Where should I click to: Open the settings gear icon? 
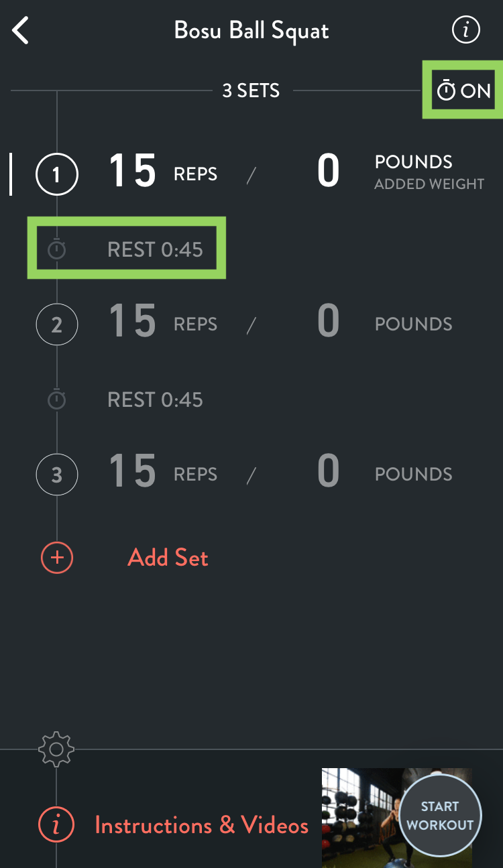tap(57, 749)
